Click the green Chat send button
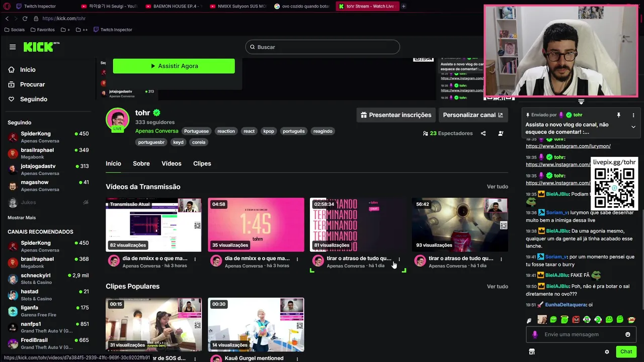 626,352
